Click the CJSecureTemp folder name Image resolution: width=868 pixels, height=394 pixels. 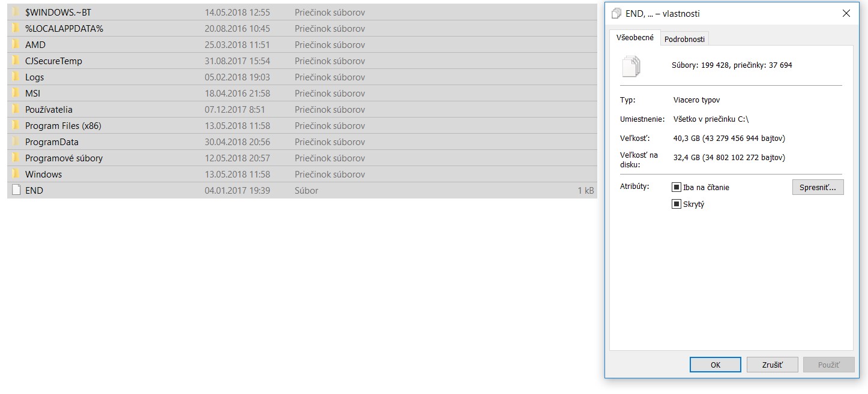(x=53, y=61)
